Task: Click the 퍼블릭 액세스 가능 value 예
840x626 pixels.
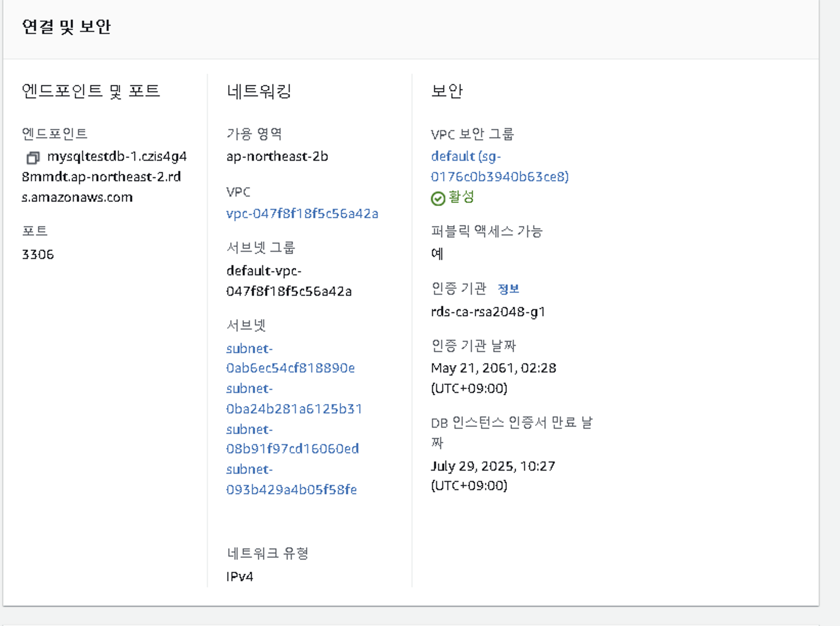Action: tap(437, 254)
